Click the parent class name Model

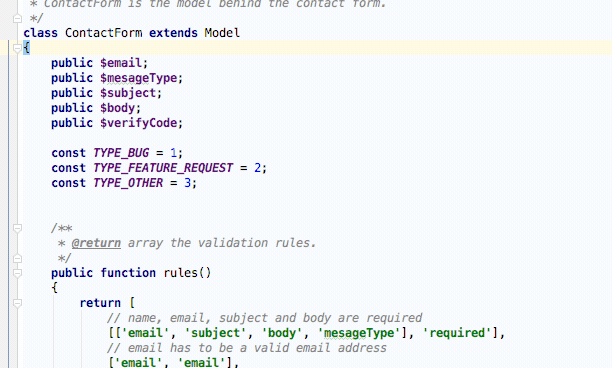click(x=222, y=33)
